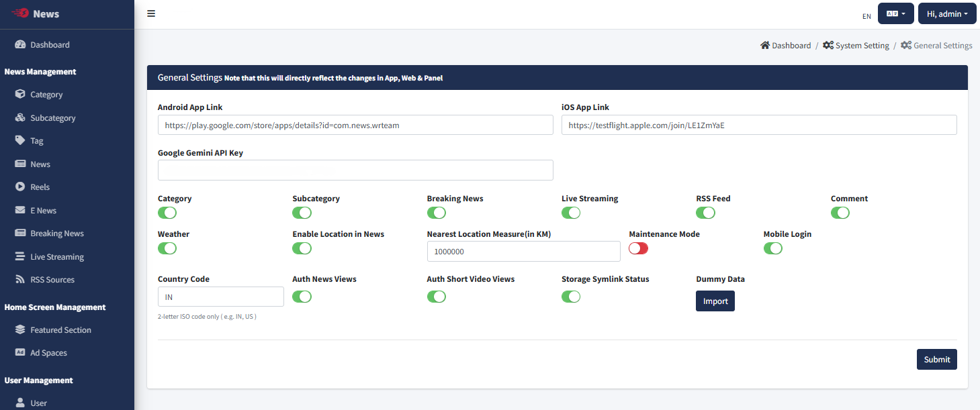This screenshot has height=410, width=980.
Task: Click the Home Screen Management heading
Action: pos(55,307)
